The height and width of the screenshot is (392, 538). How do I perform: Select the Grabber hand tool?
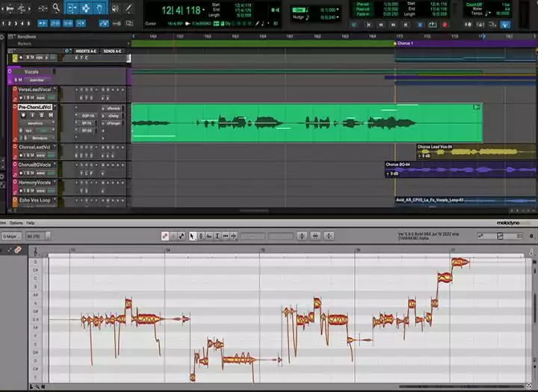pos(99,8)
